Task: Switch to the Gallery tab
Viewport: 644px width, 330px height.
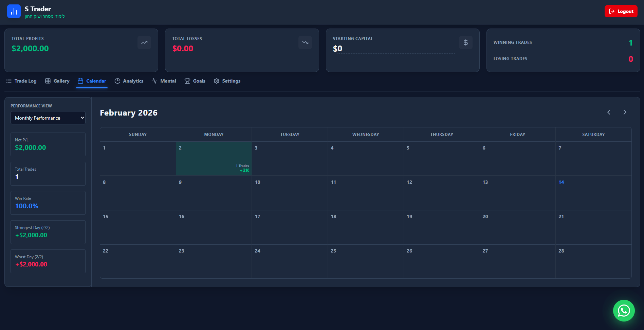Action: 57,81
